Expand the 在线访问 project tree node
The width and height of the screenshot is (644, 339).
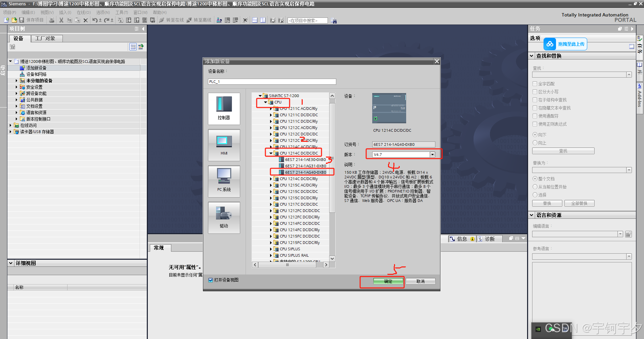(x=10, y=125)
